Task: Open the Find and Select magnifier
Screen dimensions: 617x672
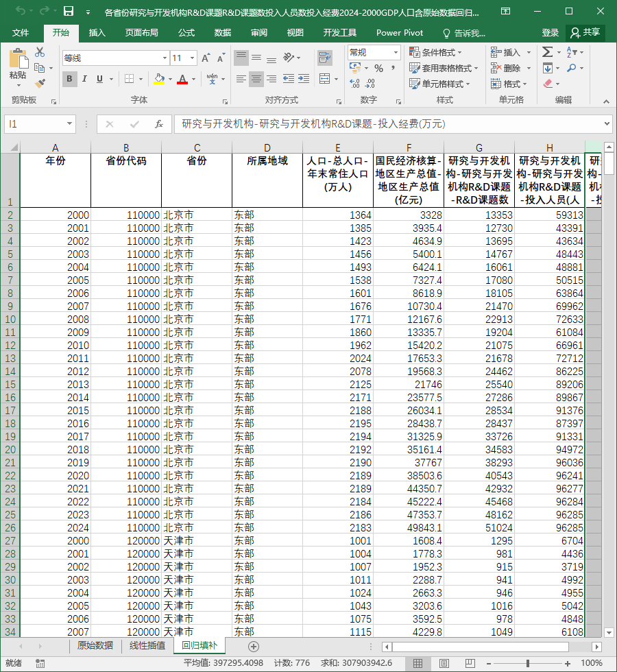Action: [571, 68]
